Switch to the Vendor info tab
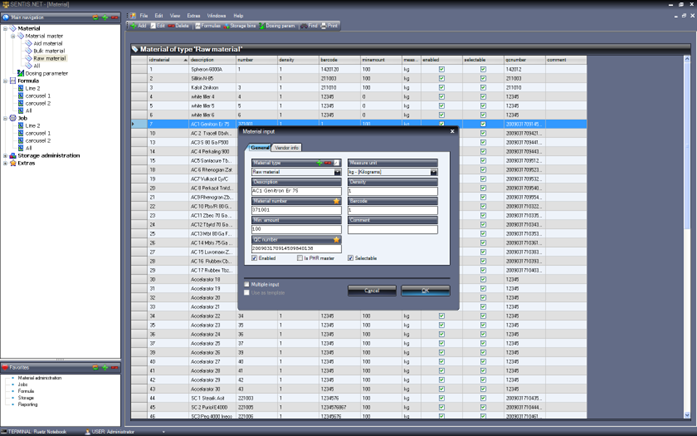The height and width of the screenshot is (436, 697). 286,147
